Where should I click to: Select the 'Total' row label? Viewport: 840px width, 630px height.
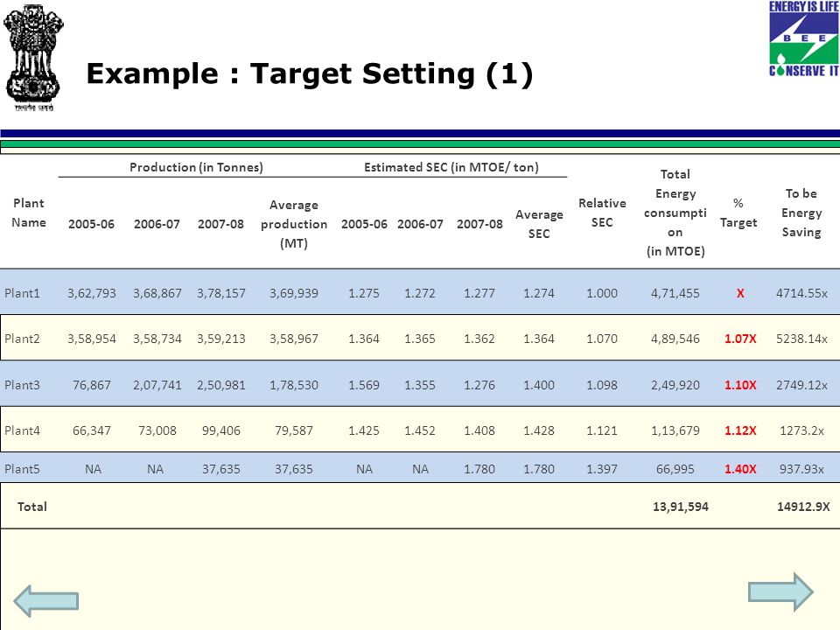(32, 507)
